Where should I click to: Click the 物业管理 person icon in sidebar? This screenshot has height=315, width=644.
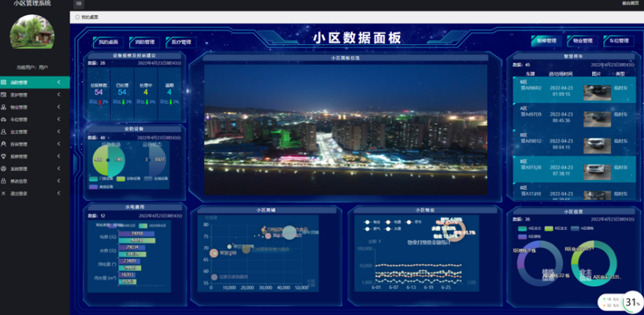(x=4, y=107)
